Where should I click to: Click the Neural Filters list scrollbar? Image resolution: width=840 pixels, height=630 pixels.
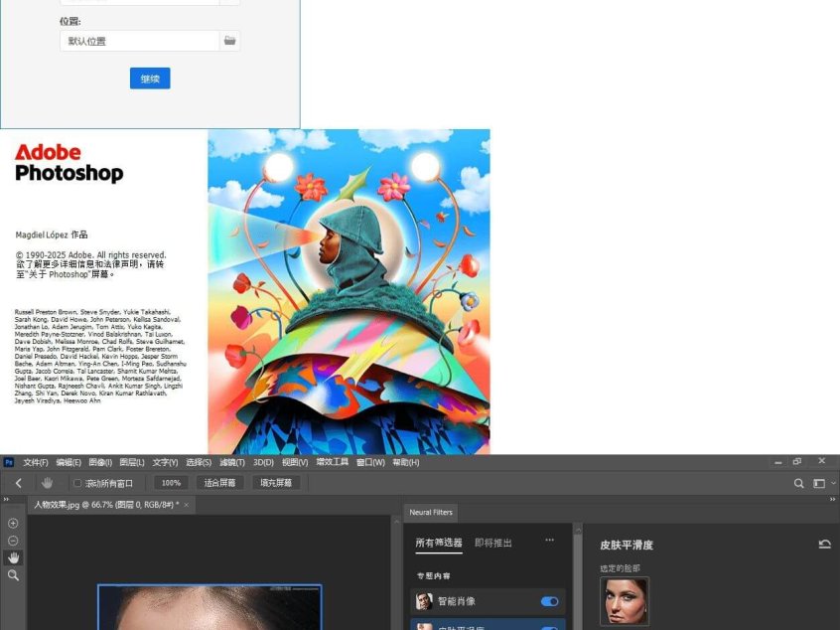(578, 579)
